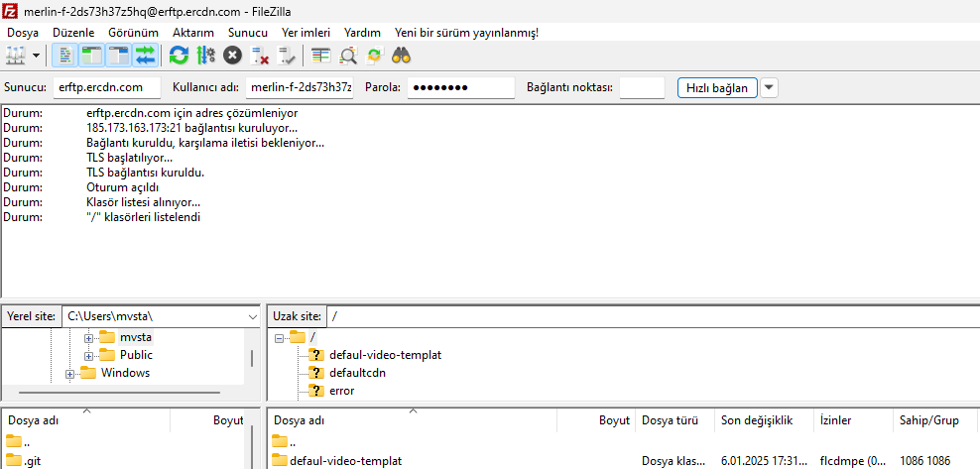Click the Bağlantı noktası port field
The height and width of the screenshot is (469, 980).
pos(642,88)
